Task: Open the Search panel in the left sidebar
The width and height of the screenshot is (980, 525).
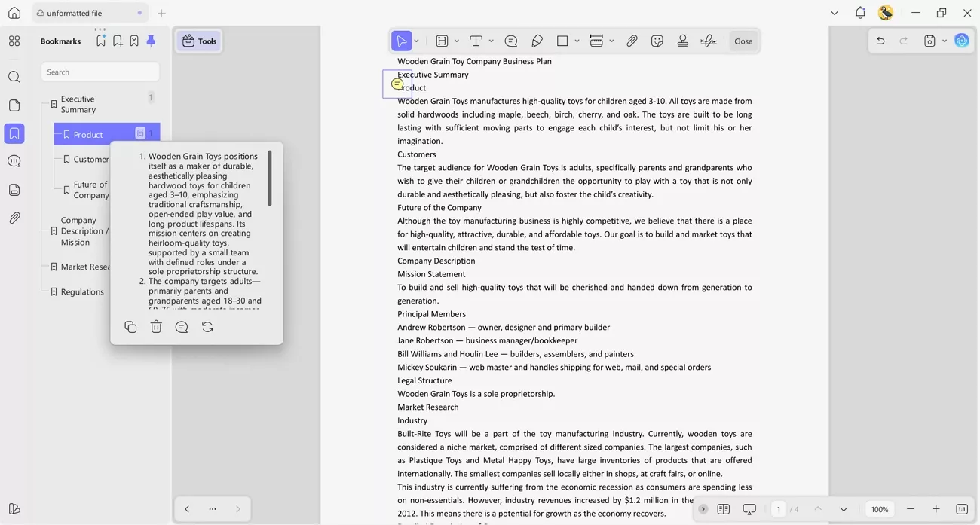Action: tap(14, 77)
